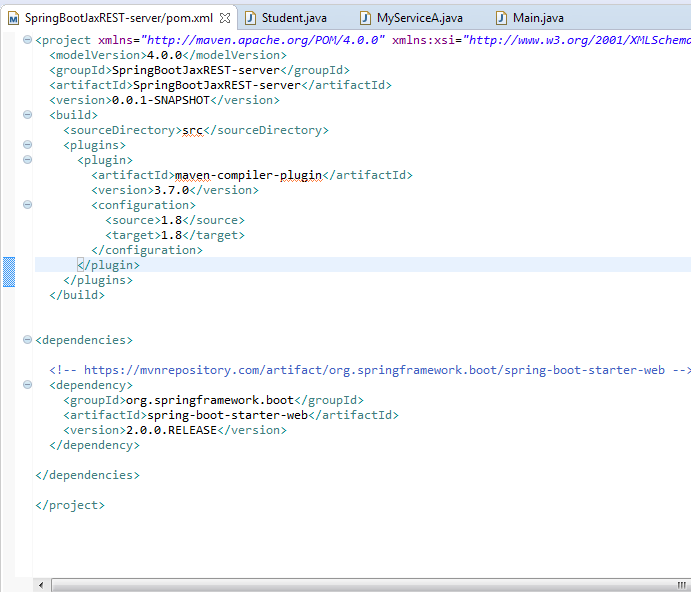Click the highlighted closing plugin tag
Viewport: 691px width, 592px height.
pyautogui.click(x=108, y=265)
